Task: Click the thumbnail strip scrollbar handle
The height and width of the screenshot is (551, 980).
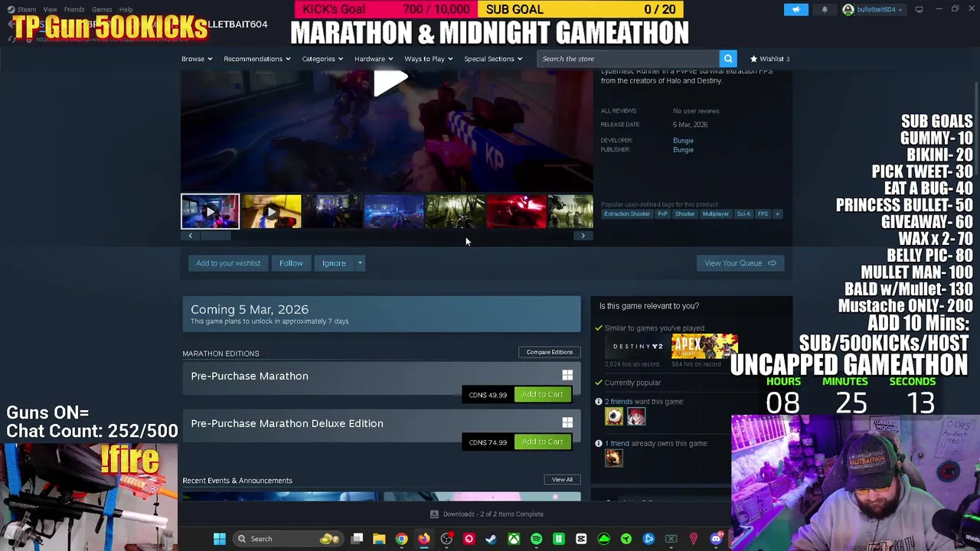Action: coord(216,236)
